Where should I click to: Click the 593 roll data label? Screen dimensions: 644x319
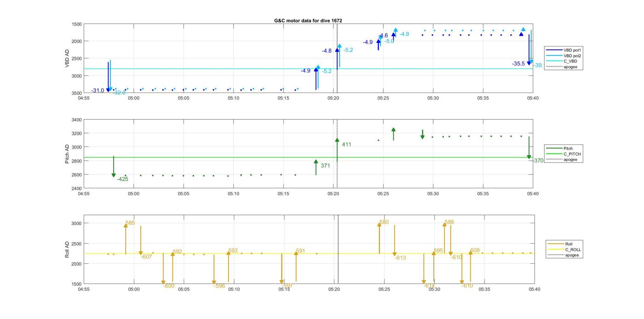[233, 251]
